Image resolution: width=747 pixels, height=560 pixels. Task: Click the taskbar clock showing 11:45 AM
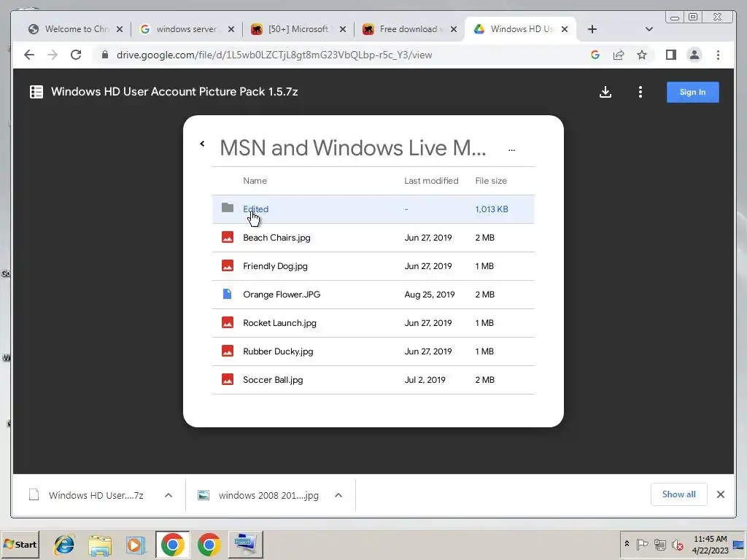711,539
